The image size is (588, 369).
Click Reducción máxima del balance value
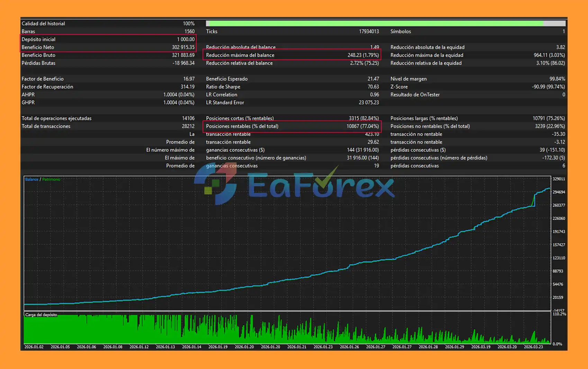coord(363,55)
